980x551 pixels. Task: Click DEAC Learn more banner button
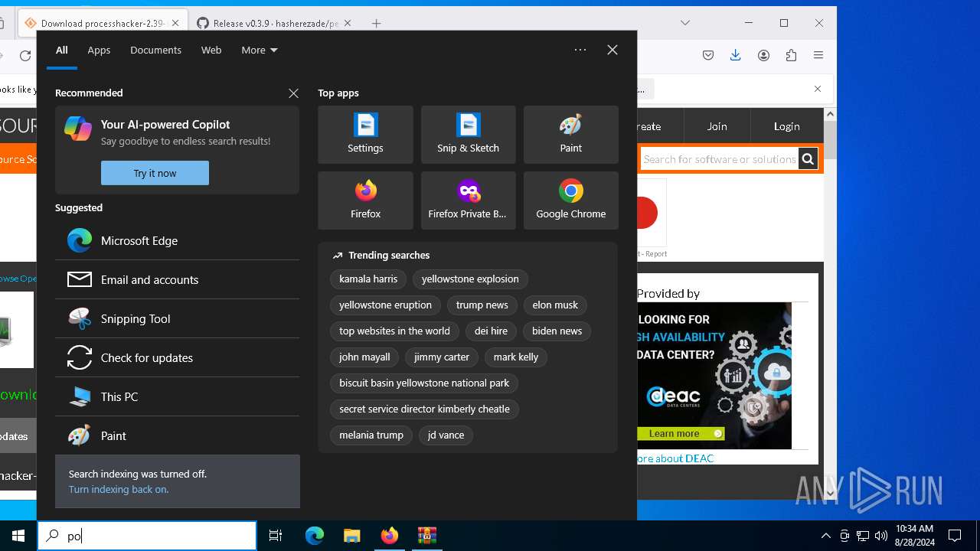[681, 433]
